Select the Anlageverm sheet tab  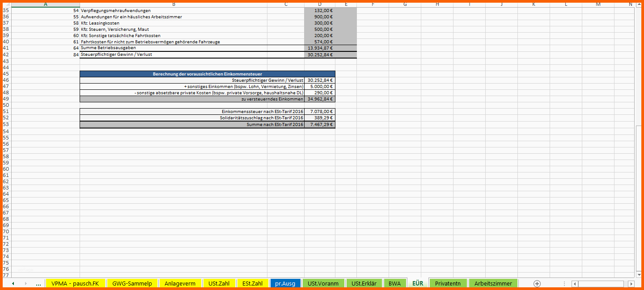(180, 283)
